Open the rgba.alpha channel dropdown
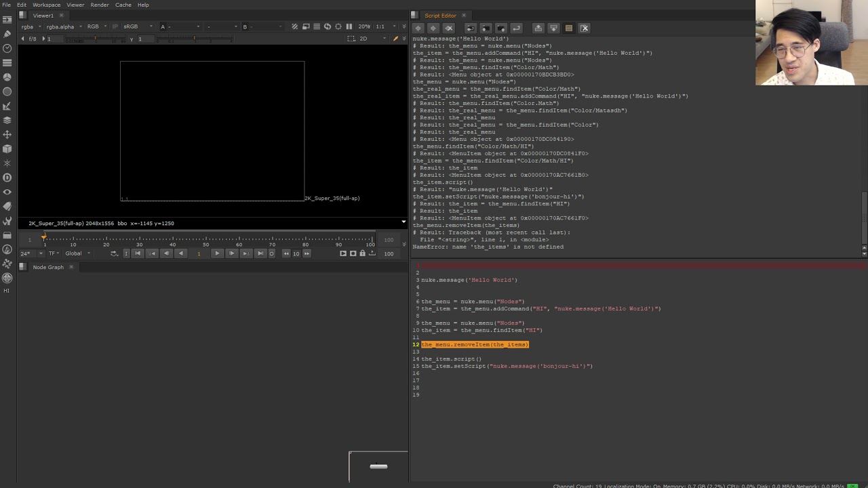868x488 pixels. coord(63,26)
